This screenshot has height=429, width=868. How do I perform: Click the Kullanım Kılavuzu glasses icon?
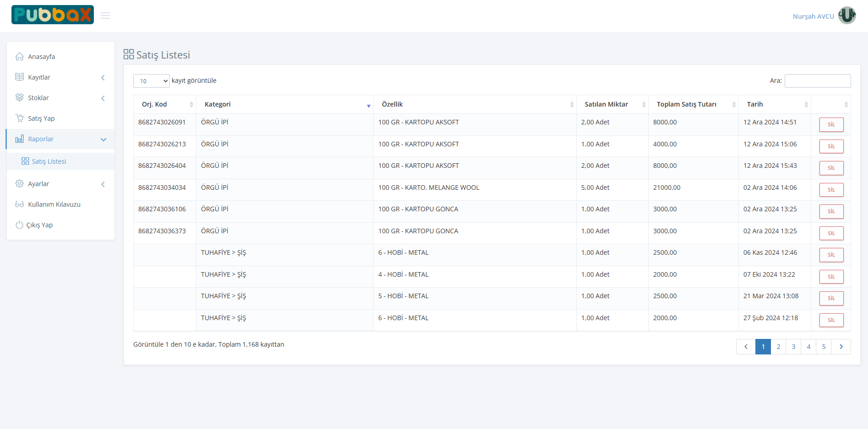(19, 204)
